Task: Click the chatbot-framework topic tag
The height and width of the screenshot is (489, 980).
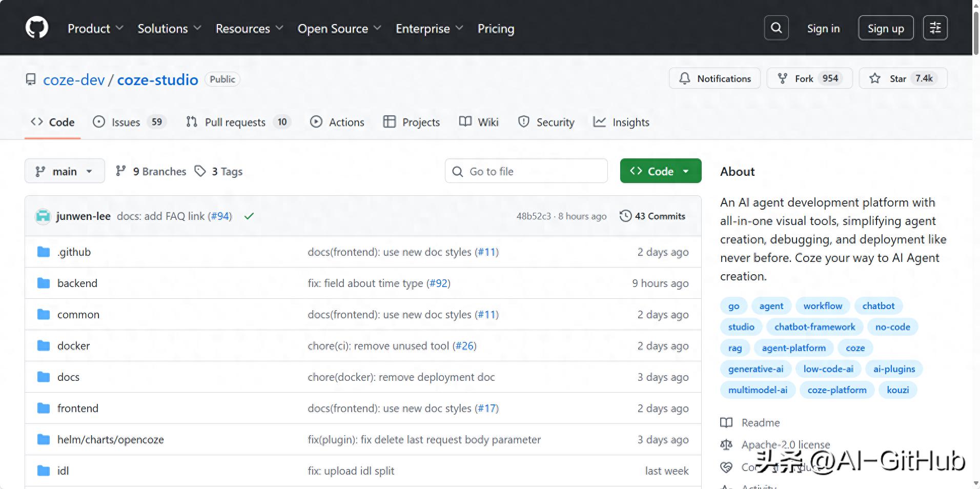Action: [x=814, y=327]
